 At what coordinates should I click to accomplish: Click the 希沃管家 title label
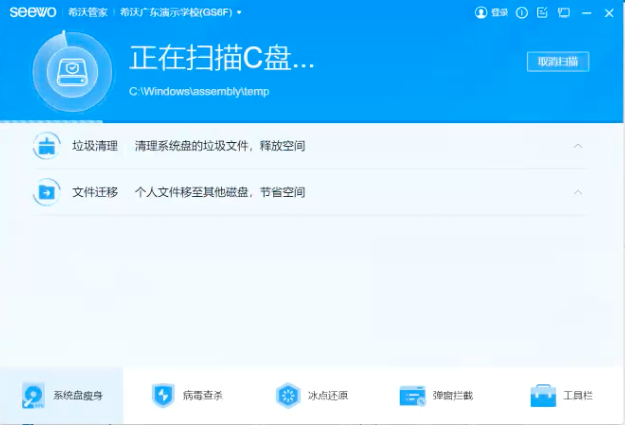pyautogui.click(x=86, y=13)
